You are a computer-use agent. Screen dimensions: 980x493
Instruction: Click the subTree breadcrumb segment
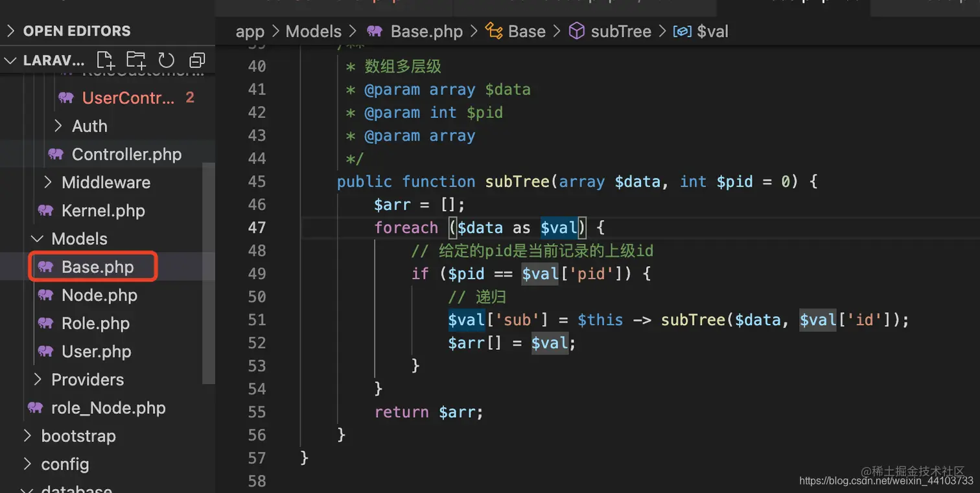[x=621, y=31]
